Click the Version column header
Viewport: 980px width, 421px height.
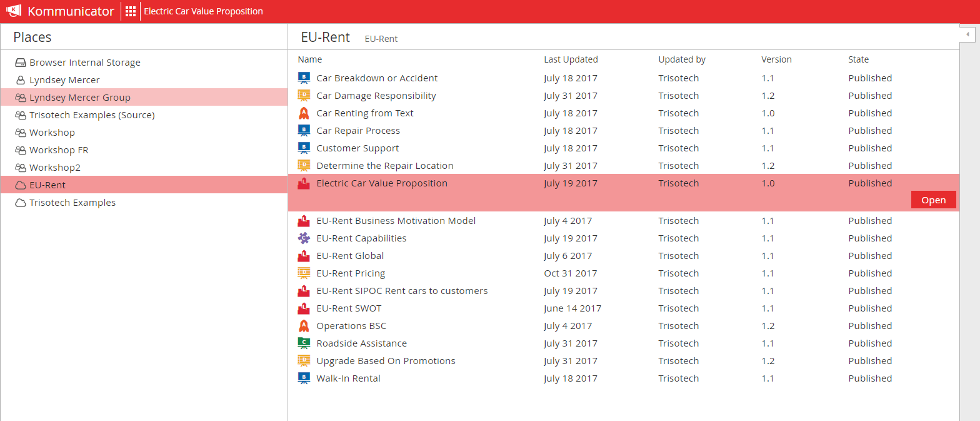776,59
